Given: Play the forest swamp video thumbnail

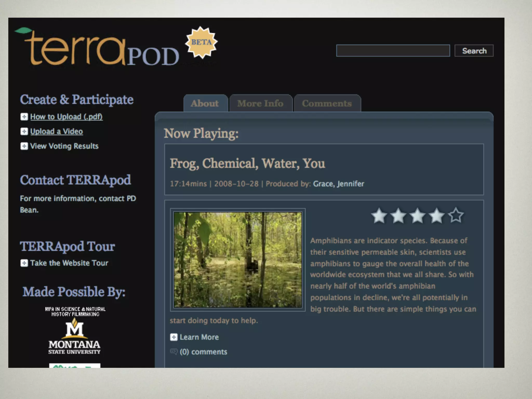Looking at the screenshot, I should point(238,260).
